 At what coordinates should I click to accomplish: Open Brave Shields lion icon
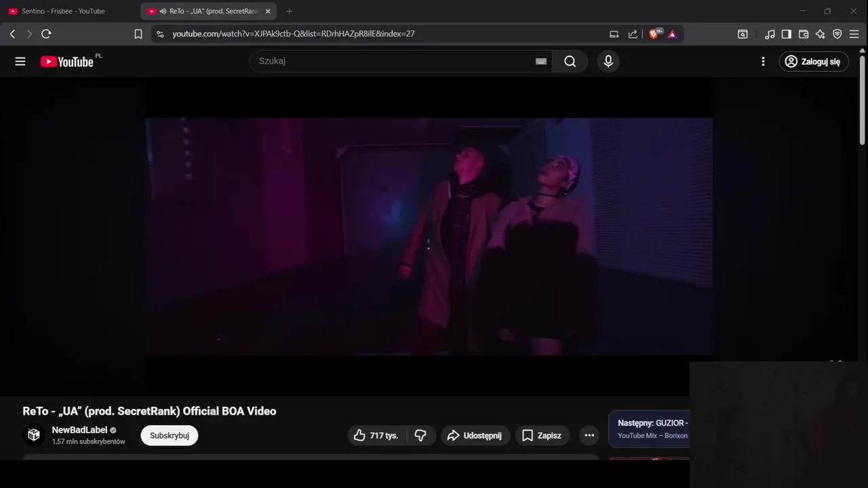654,34
